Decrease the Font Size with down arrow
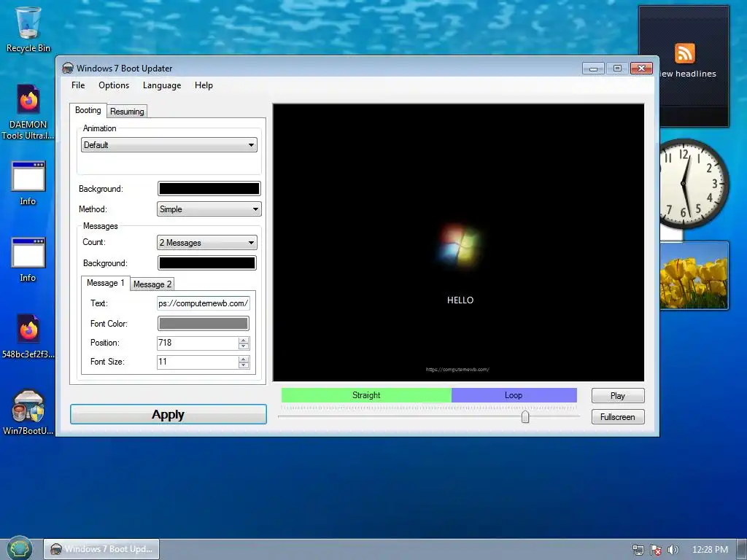The image size is (747, 560). (x=244, y=365)
